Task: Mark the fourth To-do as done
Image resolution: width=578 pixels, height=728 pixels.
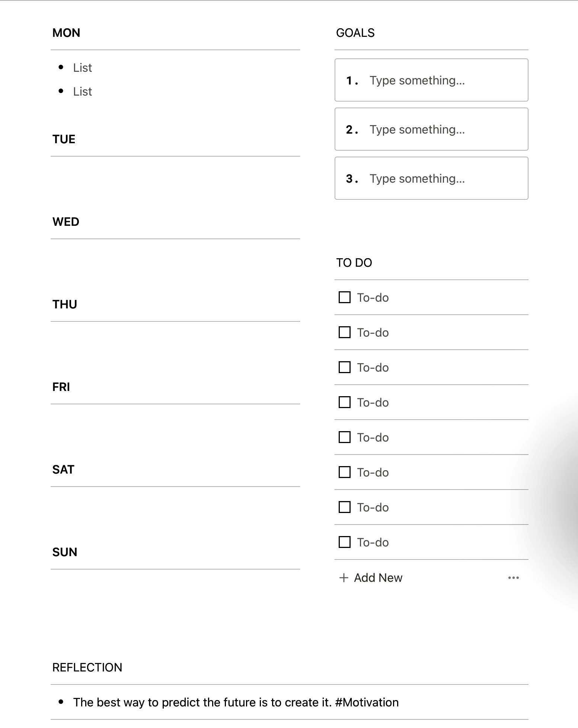Action: [344, 402]
